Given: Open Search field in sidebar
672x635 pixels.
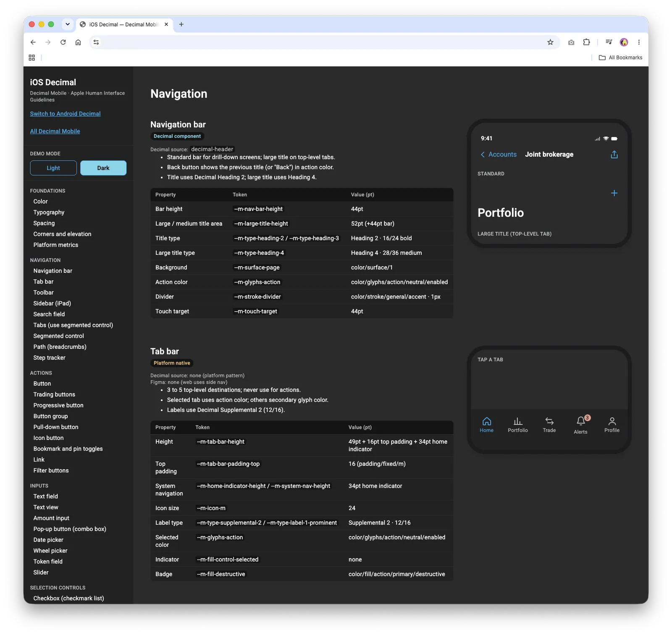Looking at the screenshot, I should 49,315.
